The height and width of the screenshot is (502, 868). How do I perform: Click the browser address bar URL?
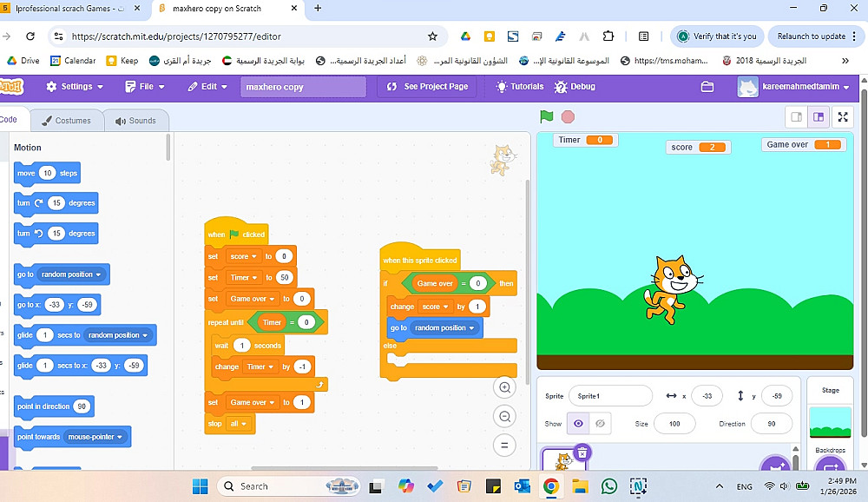tap(176, 36)
